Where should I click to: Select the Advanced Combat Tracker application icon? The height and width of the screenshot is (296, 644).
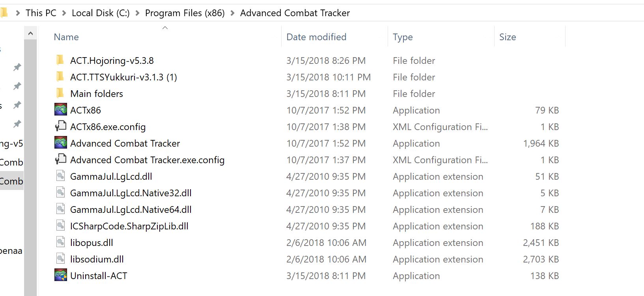click(x=60, y=142)
